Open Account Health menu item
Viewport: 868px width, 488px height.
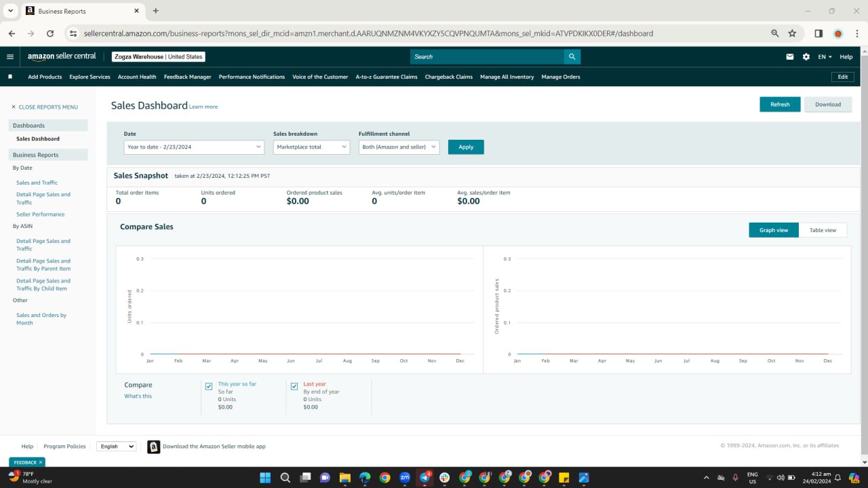(x=137, y=77)
